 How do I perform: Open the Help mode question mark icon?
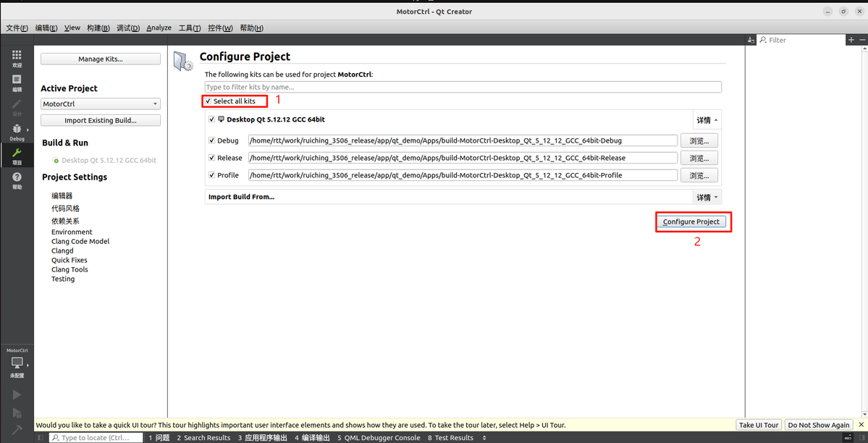[17, 180]
